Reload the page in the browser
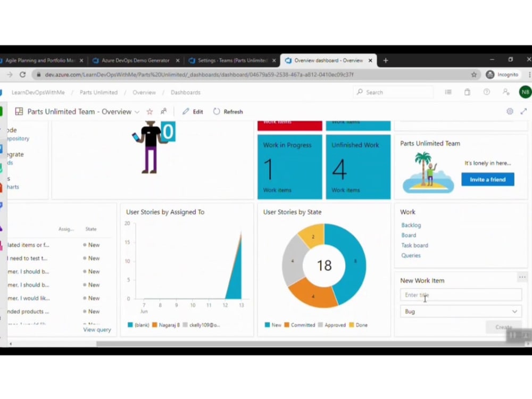Viewport: 532px width, 399px height. click(x=23, y=74)
